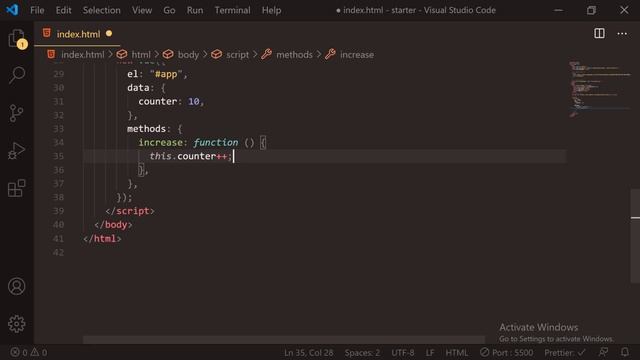
Task: Open the Help menu
Action: 271,10
